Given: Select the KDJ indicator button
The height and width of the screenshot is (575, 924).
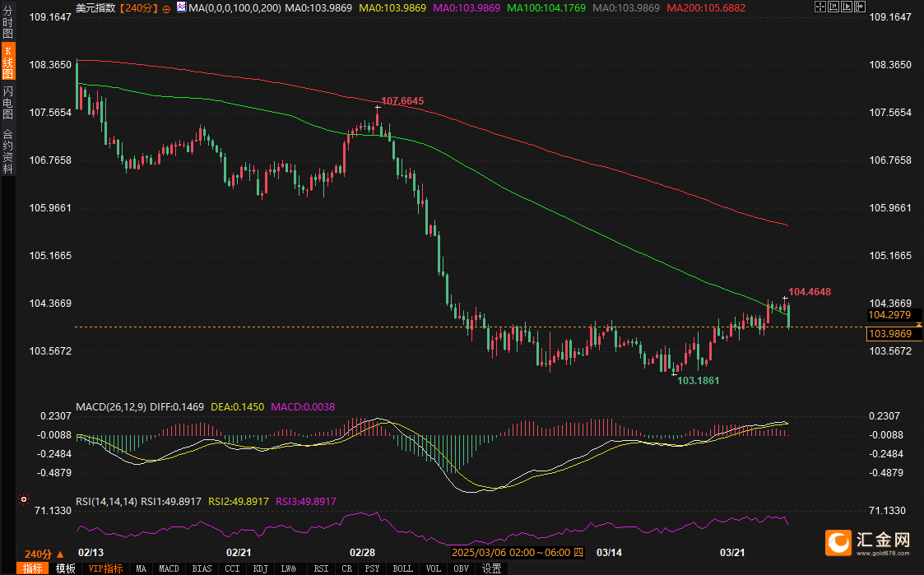Looking at the screenshot, I should [x=261, y=568].
